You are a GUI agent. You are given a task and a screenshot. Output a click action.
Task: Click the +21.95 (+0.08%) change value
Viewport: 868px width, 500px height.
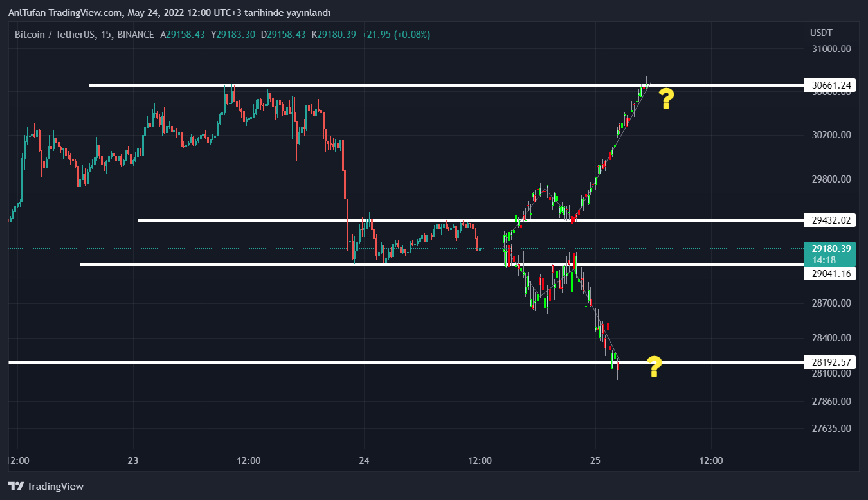pyautogui.click(x=395, y=34)
